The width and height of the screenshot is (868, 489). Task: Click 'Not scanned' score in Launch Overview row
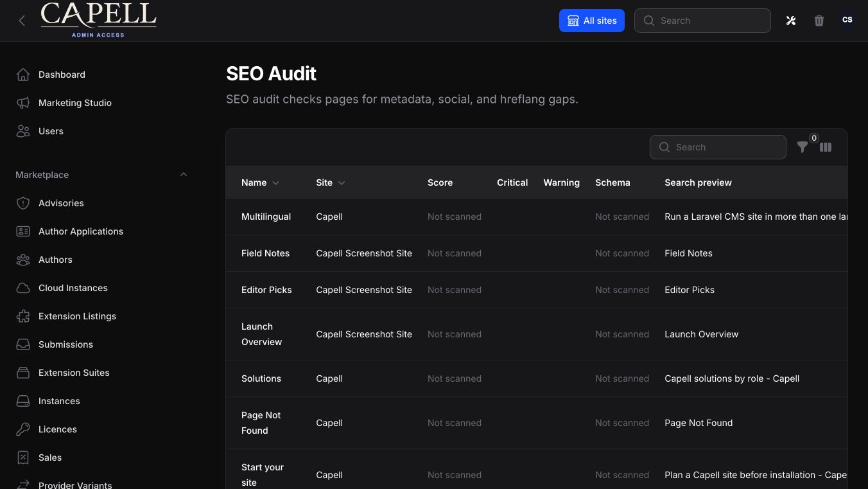coord(455,334)
